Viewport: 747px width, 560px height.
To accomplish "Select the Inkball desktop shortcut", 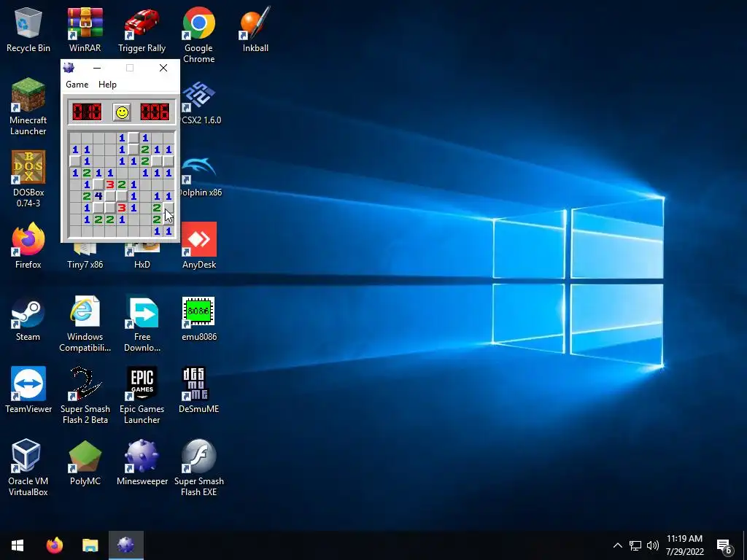I will tap(255, 30).
